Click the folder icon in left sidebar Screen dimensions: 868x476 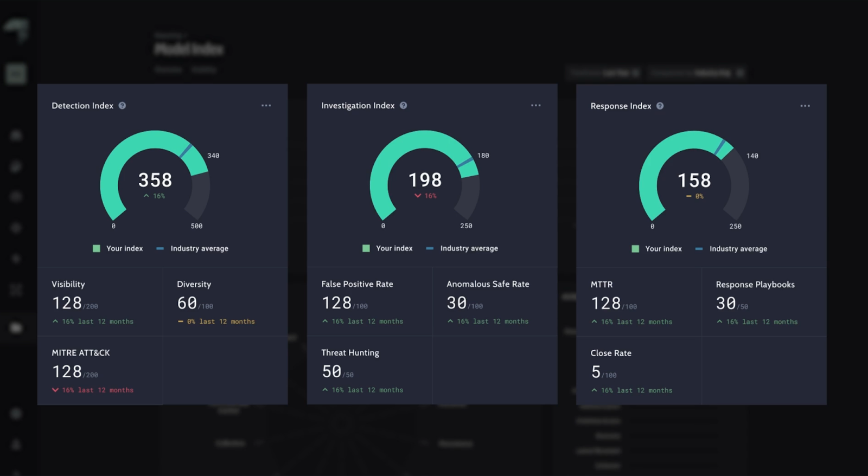tap(16, 327)
